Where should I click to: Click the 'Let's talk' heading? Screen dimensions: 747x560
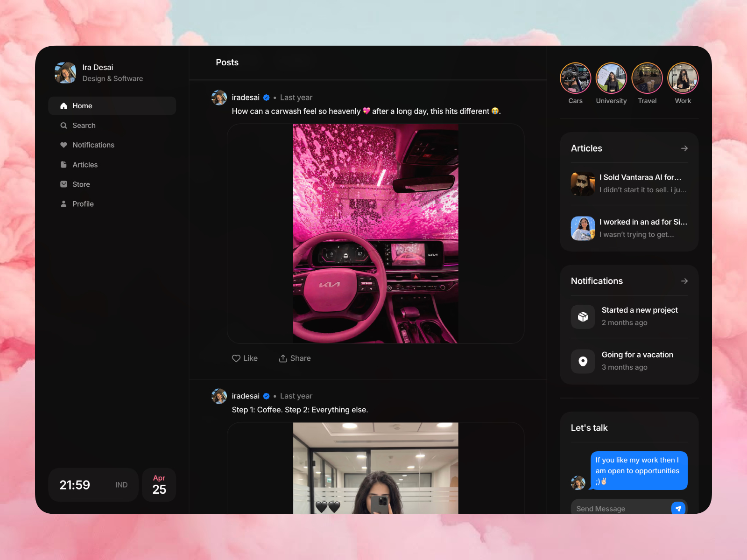coord(589,428)
